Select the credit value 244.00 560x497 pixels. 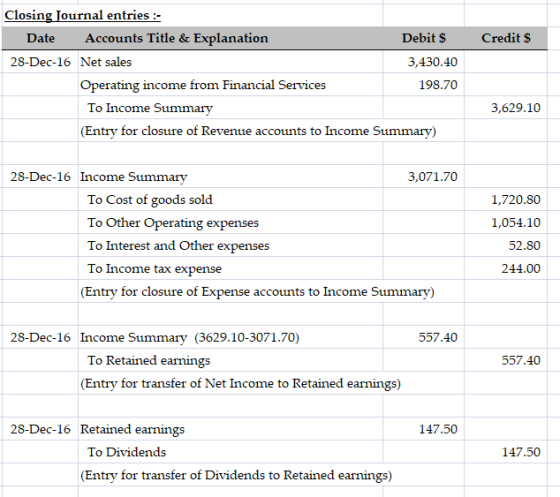pos(521,268)
